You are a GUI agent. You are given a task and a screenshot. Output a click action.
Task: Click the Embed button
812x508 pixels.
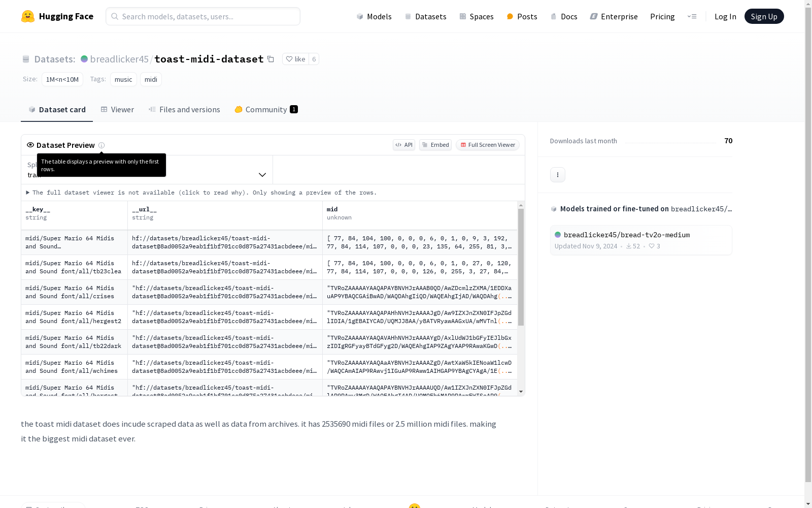[x=435, y=145]
